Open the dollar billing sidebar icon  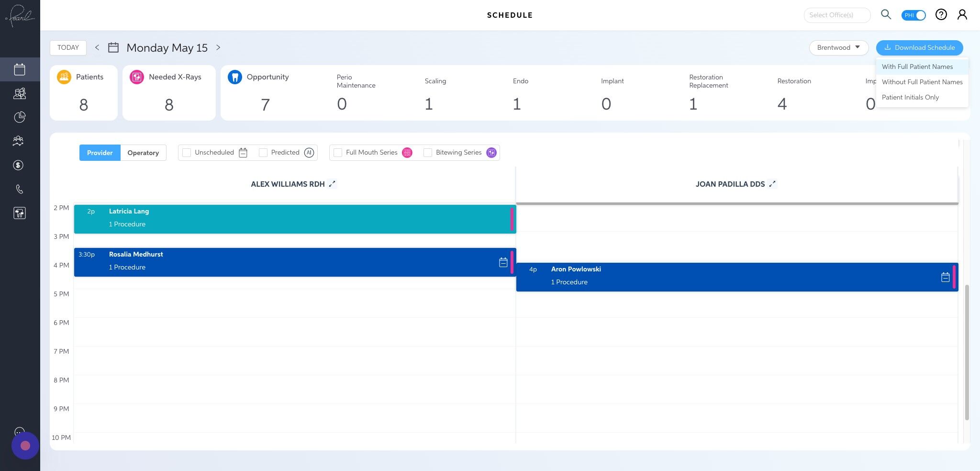tap(18, 165)
